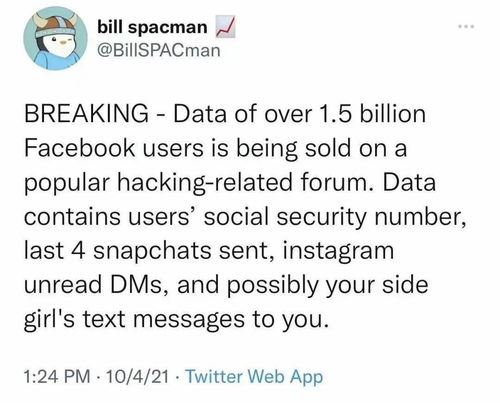The width and height of the screenshot is (500, 403).
Task: Click the penguin's face in the avatar
Action: point(63,42)
